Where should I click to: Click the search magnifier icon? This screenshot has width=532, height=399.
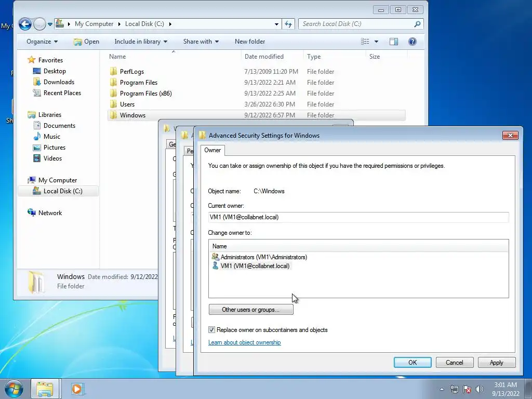417,24
